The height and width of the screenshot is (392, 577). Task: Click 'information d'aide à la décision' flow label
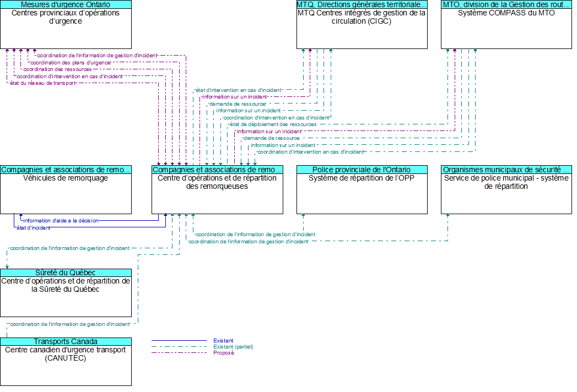(61, 221)
